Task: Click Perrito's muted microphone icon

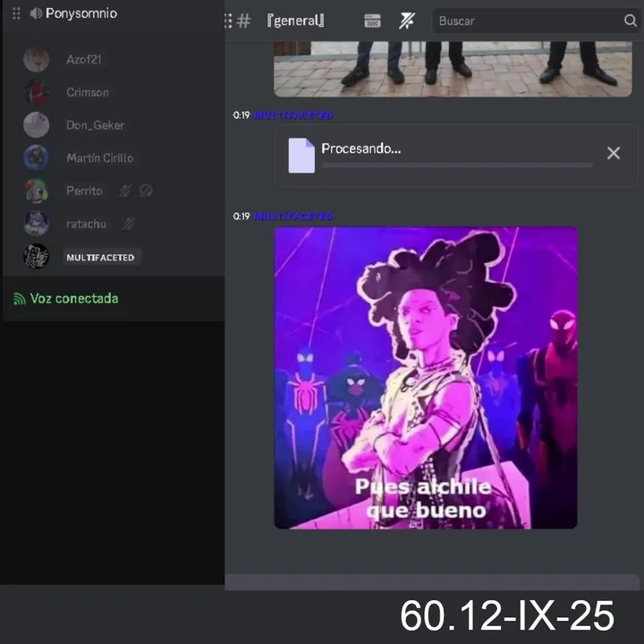Action: [125, 191]
